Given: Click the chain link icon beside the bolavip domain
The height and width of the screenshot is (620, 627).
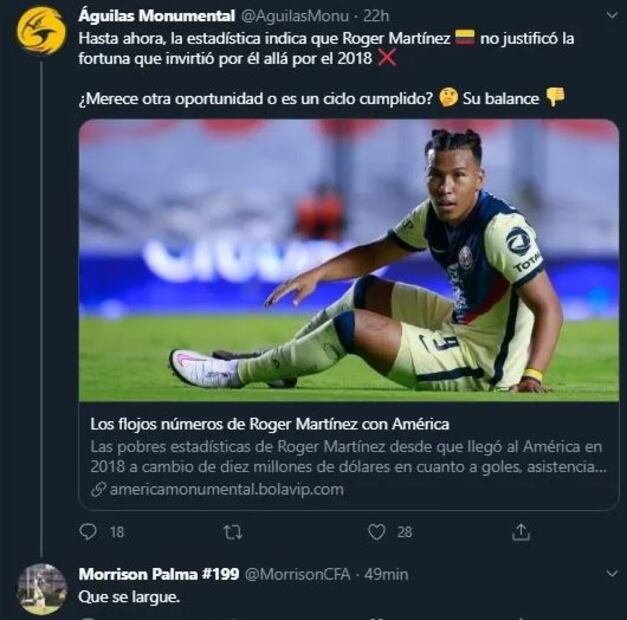Looking at the screenshot, I should coord(98,490).
